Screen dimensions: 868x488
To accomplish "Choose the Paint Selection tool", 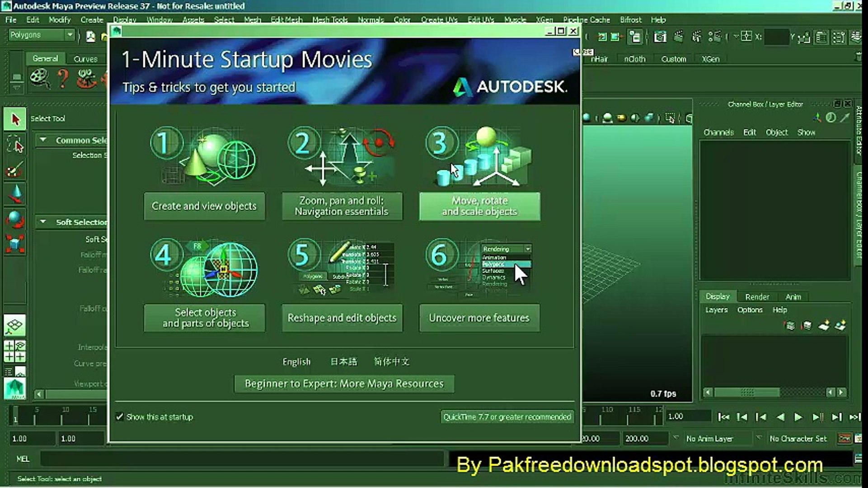I will point(14,170).
